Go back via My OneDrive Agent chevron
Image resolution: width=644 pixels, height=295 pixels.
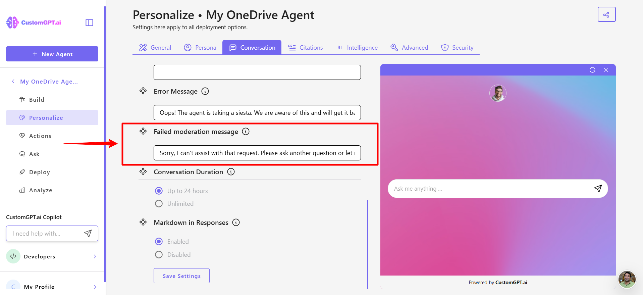point(13,81)
